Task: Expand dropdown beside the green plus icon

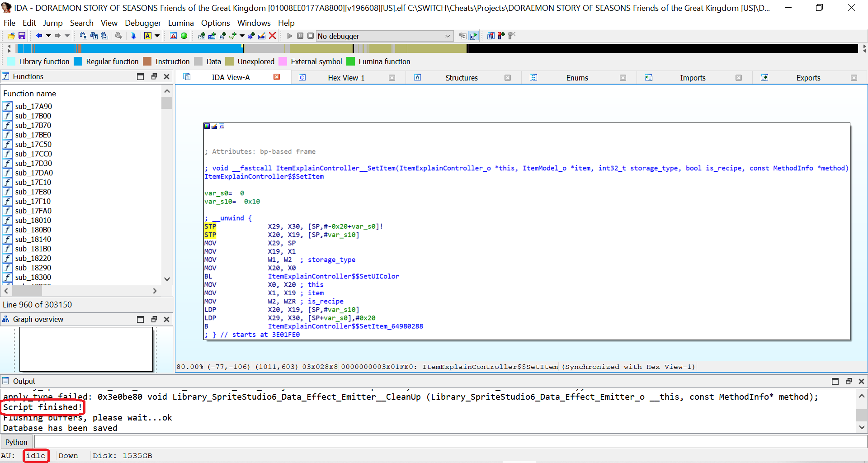Action: (242, 36)
